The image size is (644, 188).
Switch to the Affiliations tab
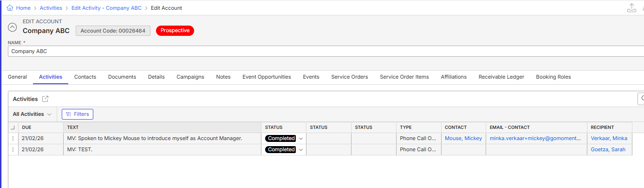point(454,77)
